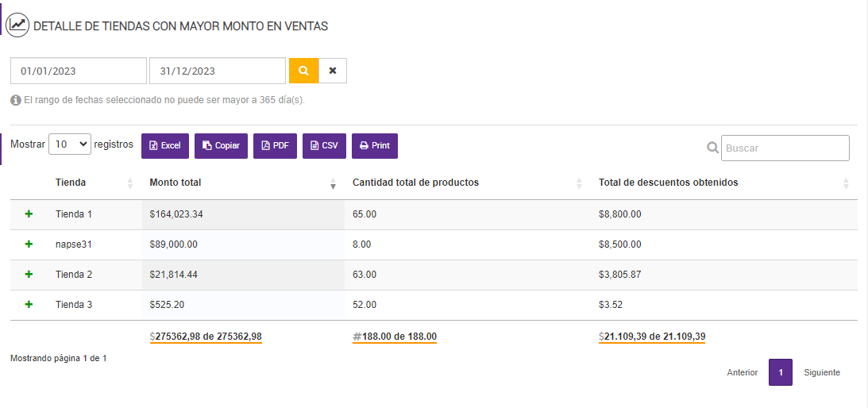Click the Buscar search field
The image size is (868, 408).
coord(785,148)
